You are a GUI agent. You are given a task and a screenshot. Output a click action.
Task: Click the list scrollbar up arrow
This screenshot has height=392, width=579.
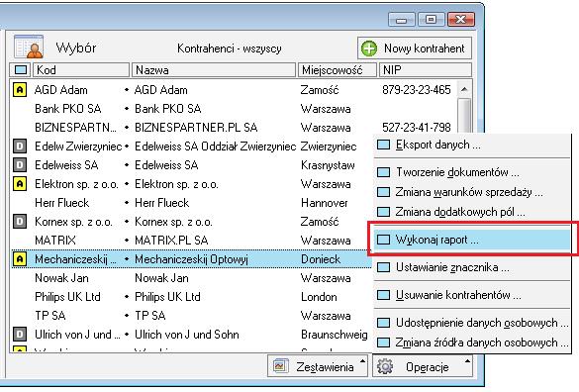[464, 89]
